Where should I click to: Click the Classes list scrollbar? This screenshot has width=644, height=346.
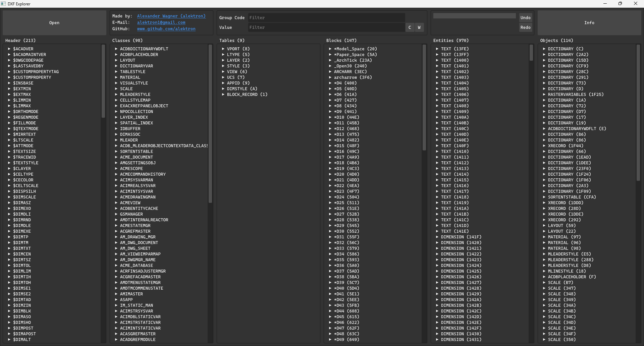coord(210,124)
